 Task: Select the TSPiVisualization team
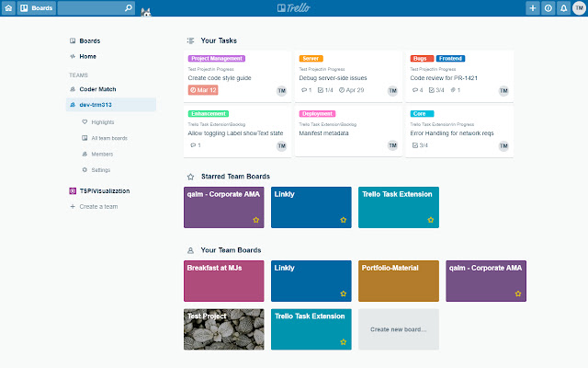pos(105,190)
